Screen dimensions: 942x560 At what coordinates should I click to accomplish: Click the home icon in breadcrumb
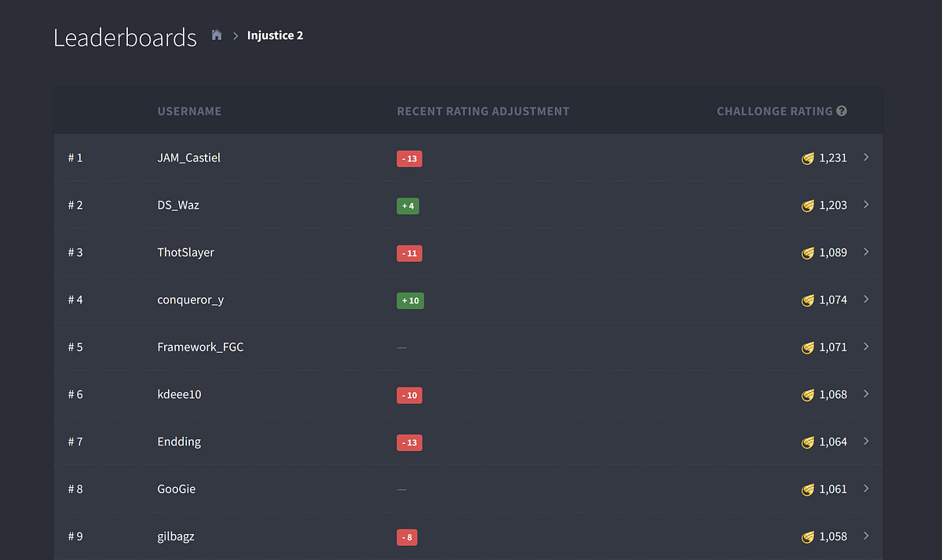217,35
